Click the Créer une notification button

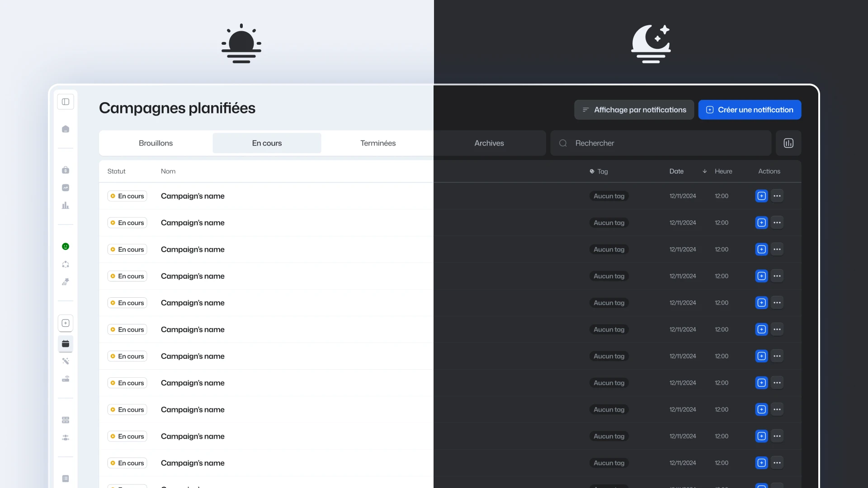click(x=750, y=110)
